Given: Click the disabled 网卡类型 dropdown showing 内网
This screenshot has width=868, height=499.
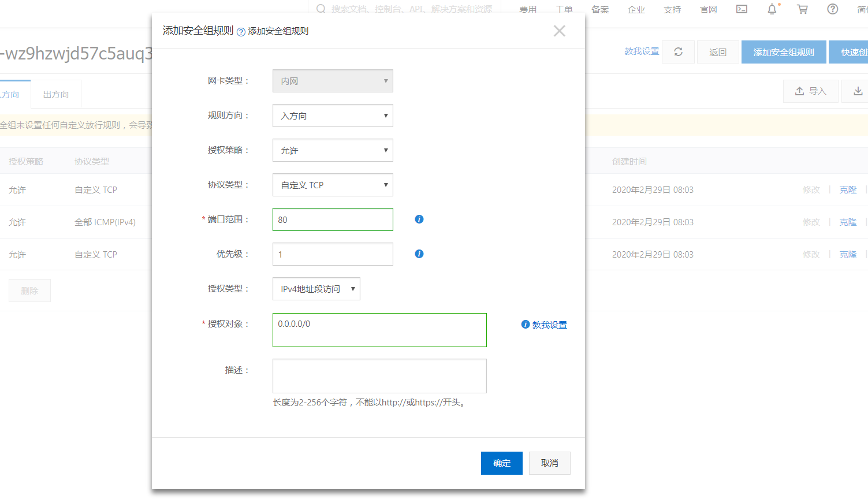Looking at the screenshot, I should (x=333, y=81).
